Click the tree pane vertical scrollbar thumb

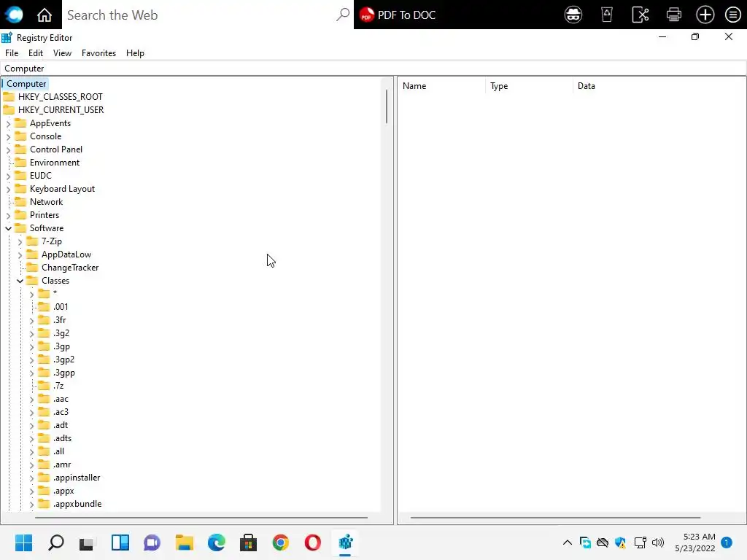coord(387,106)
